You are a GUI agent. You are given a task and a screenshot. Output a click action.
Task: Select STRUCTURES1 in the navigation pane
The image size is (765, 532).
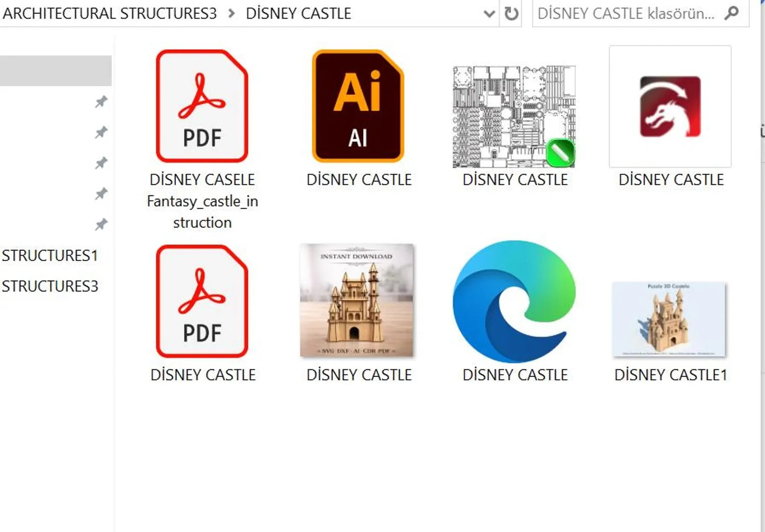[x=50, y=256]
